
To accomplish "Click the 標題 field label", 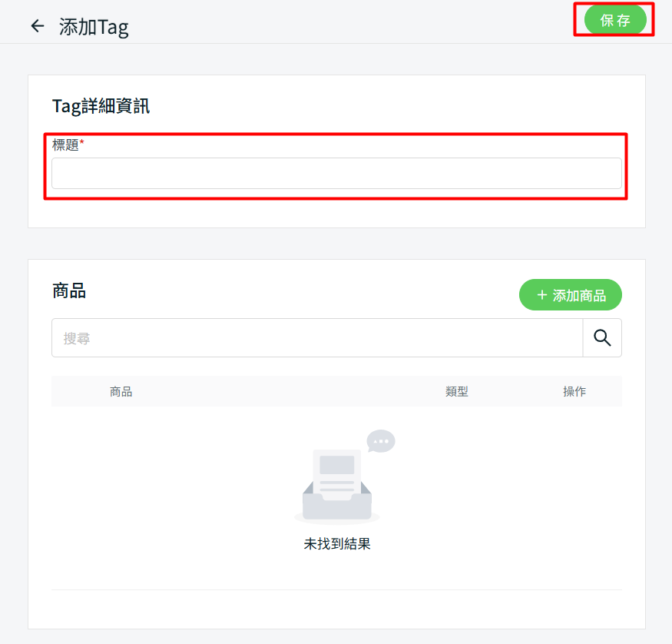I will pos(65,145).
